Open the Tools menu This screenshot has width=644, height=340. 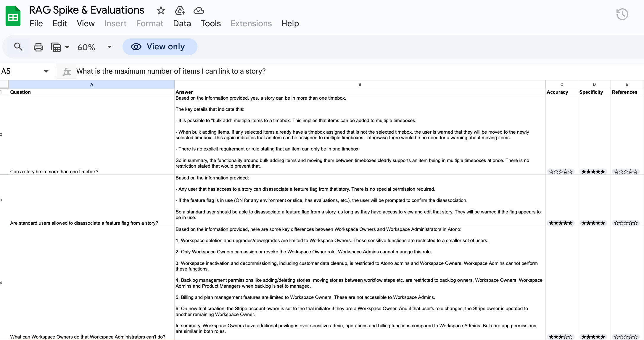click(x=211, y=23)
